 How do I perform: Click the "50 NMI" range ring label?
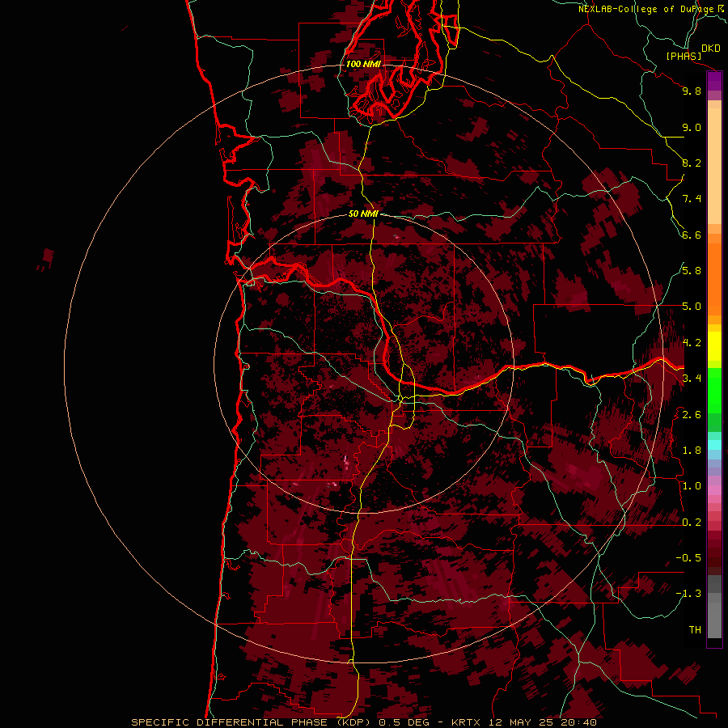[363, 214]
